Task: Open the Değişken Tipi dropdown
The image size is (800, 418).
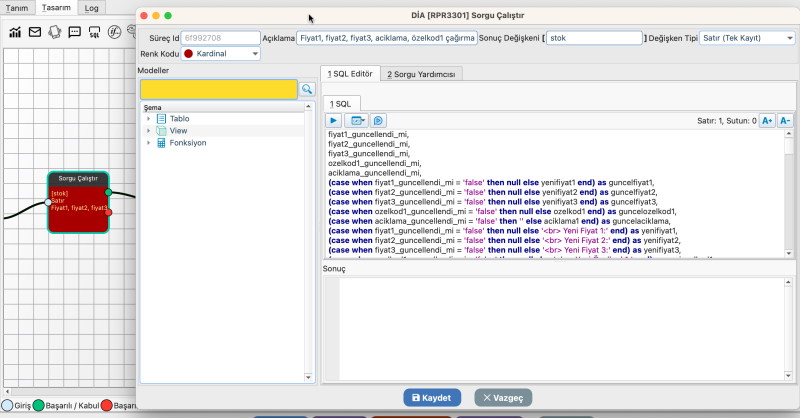Action: [x=747, y=37]
